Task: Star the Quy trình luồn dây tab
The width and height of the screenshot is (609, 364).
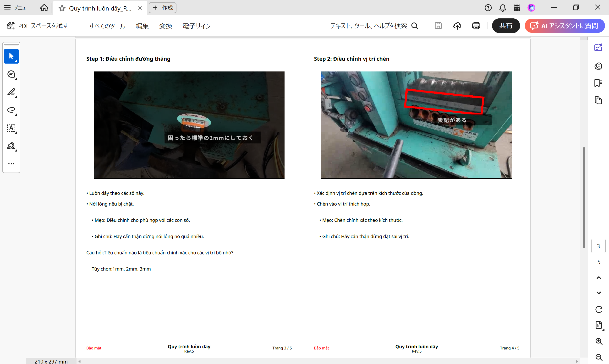Action: (x=62, y=8)
